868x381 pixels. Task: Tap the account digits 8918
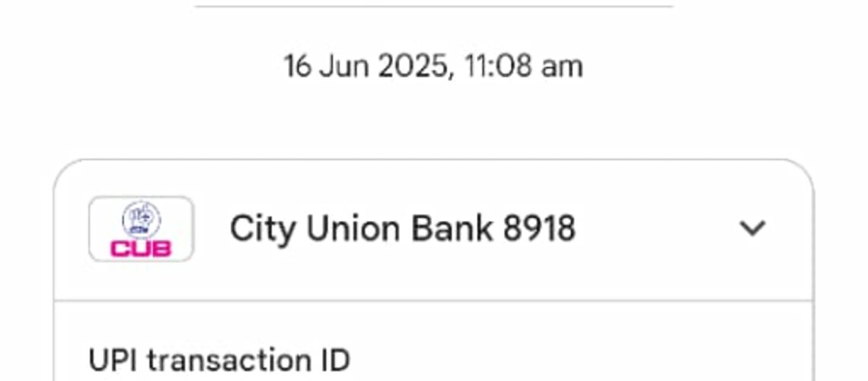point(539,229)
